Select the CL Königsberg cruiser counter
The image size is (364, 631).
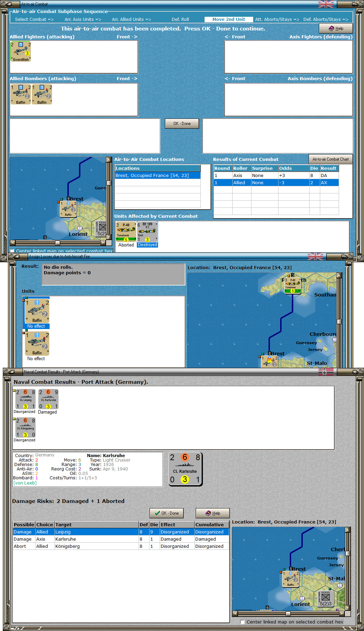pyautogui.click(x=25, y=428)
